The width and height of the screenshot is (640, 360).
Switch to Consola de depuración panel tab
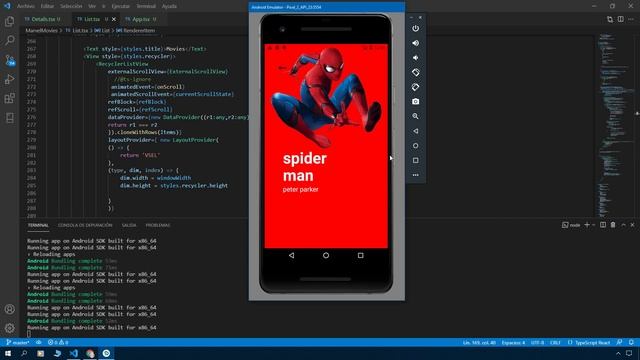click(x=85, y=225)
